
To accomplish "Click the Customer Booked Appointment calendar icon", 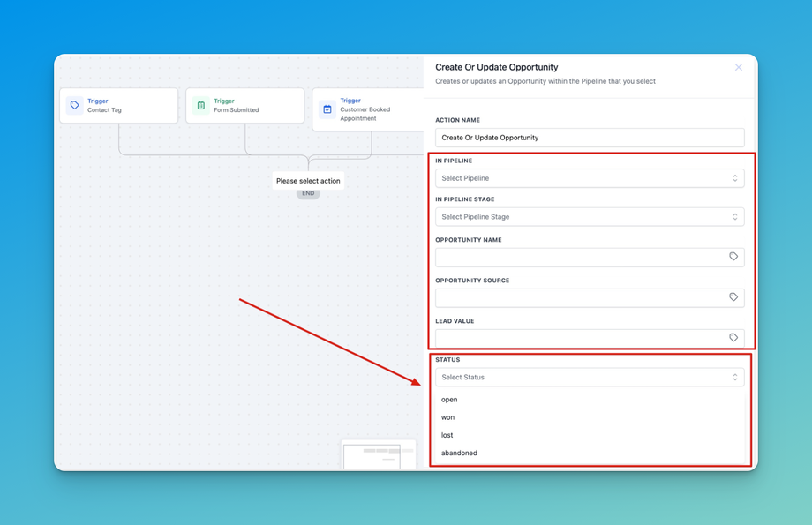I will (327, 109).
